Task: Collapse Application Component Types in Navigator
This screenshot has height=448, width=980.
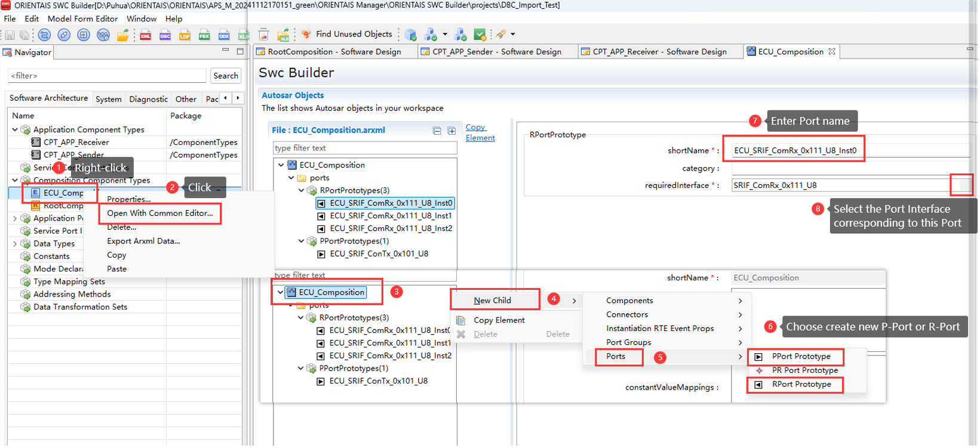Action: (15, 129)
